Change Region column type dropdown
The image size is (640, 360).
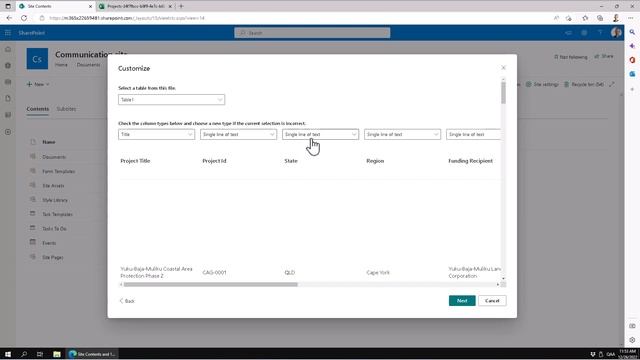click(x=402, y=134)
